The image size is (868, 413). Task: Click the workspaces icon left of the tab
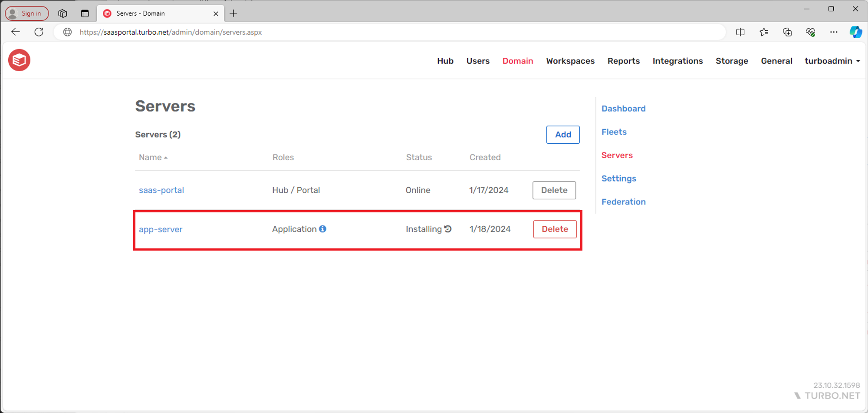coord(62,13)
